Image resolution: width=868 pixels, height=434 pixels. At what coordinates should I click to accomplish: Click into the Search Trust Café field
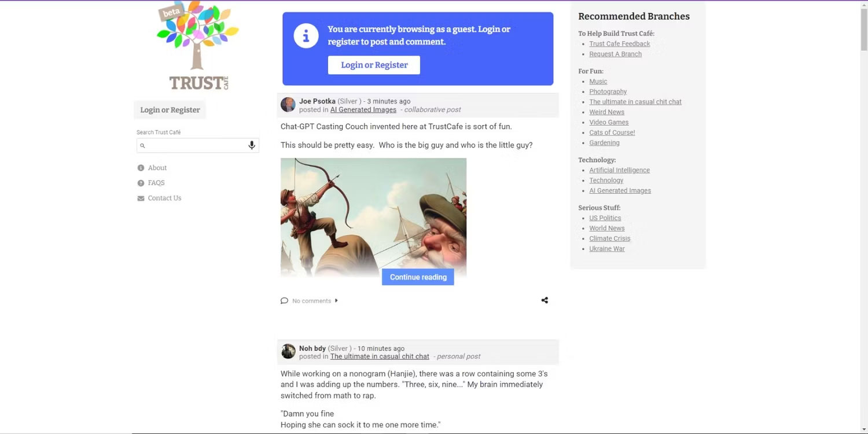pyautogui.click(x=198, y=145)
